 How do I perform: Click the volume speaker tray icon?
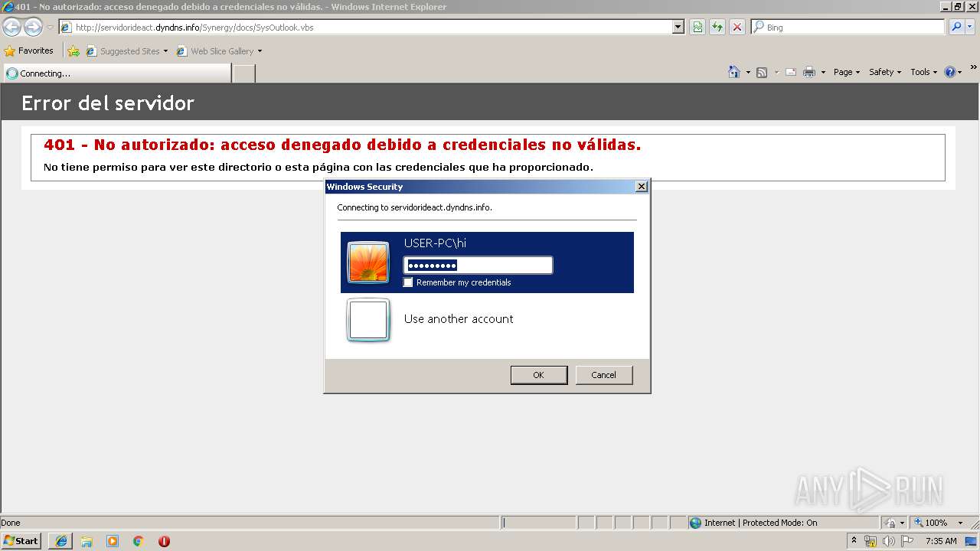(x=889, y=541)
